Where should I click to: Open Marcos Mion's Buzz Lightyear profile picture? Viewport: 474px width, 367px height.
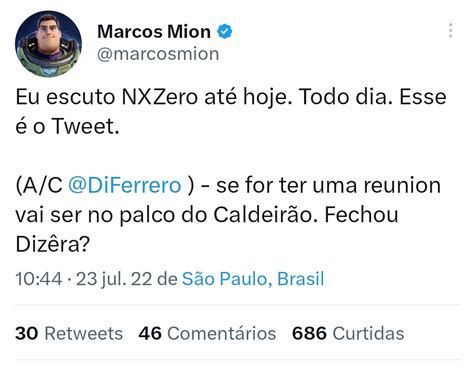point(48,44)
